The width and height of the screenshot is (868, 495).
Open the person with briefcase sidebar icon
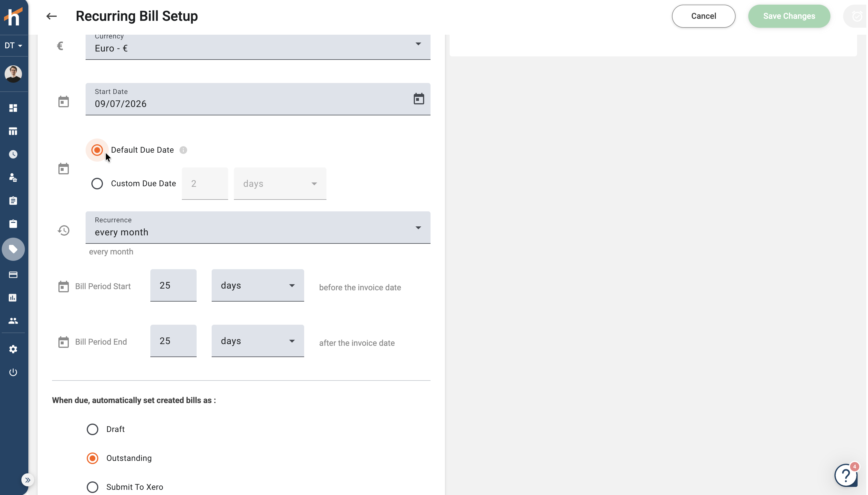[x=13, y=178]
